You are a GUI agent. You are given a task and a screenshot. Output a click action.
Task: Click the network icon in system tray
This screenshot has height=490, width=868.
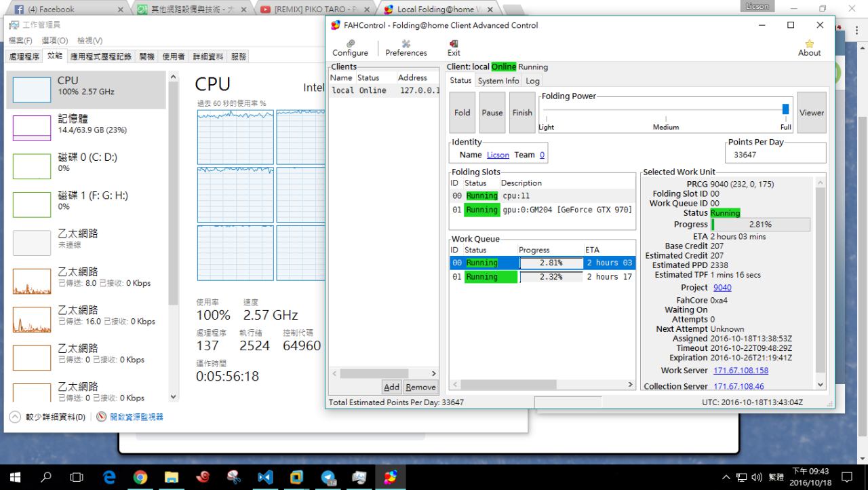[743, 477]
